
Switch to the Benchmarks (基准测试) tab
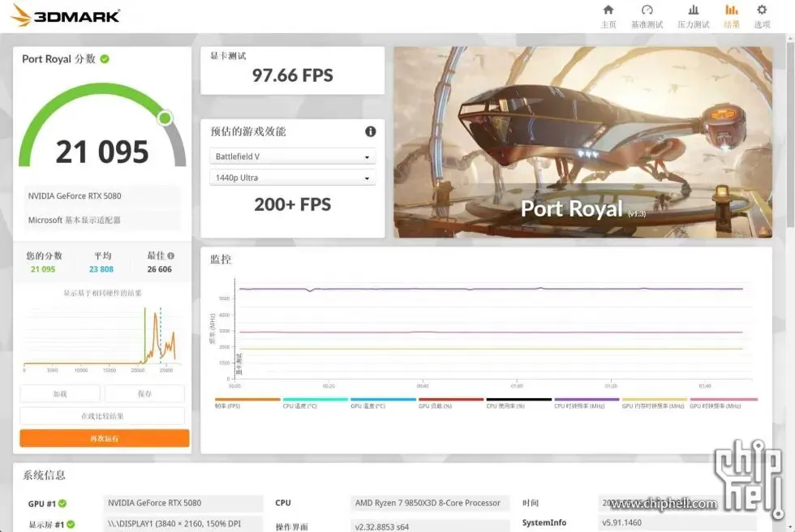point(647,16)
